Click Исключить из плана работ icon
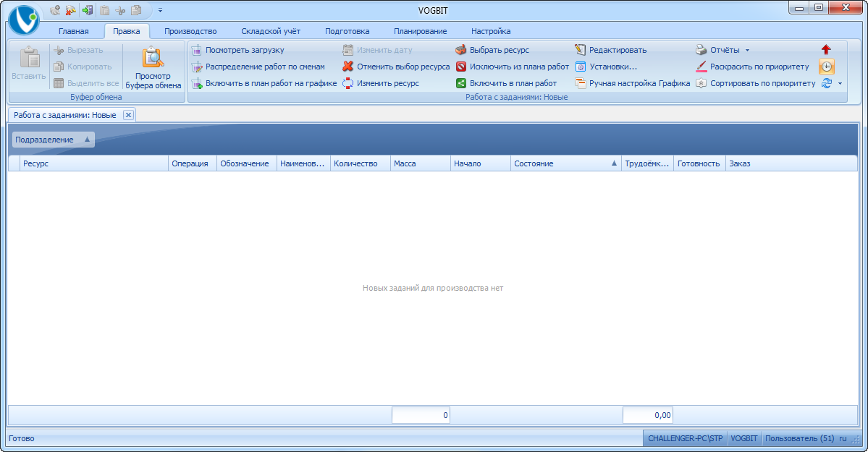 click(x=460, y=67)
